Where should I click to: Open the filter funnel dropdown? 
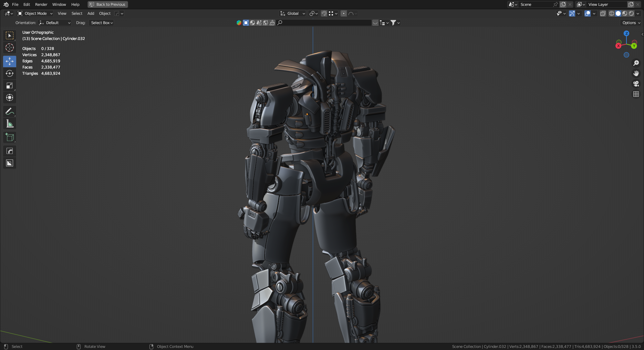tap(395, 23)
